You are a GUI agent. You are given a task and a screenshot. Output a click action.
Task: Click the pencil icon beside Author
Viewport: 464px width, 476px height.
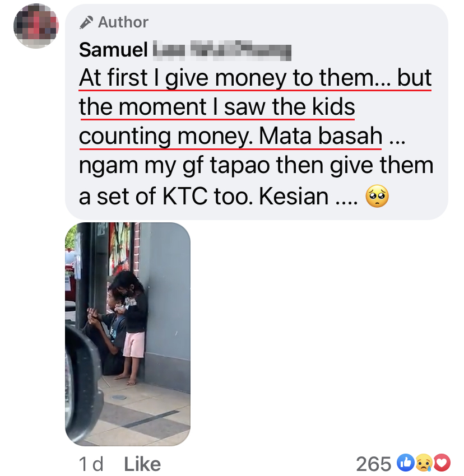86,22
